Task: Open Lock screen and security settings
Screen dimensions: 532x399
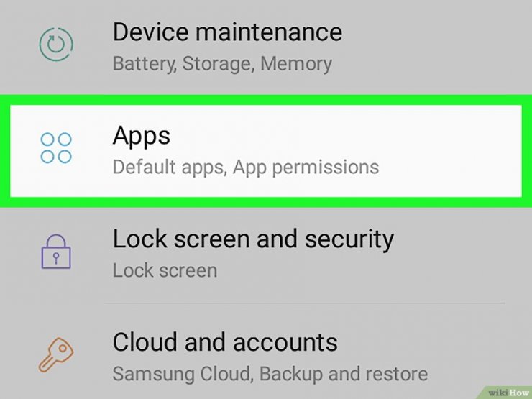Action: tap(266, 254)
